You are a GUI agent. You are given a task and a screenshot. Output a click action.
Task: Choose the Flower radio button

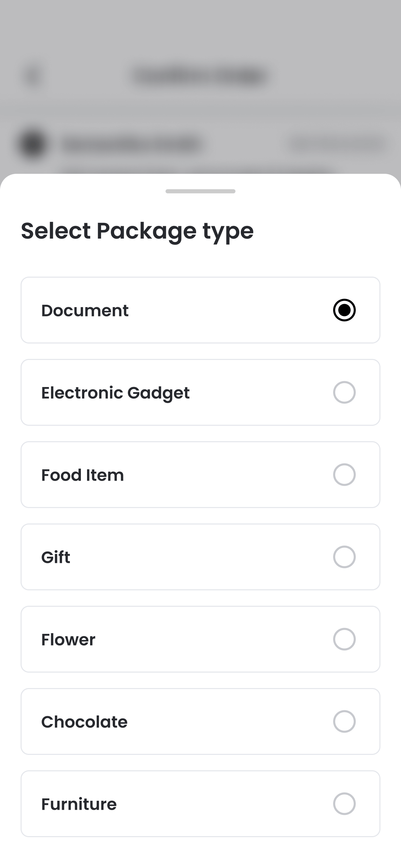click(344, 639)
